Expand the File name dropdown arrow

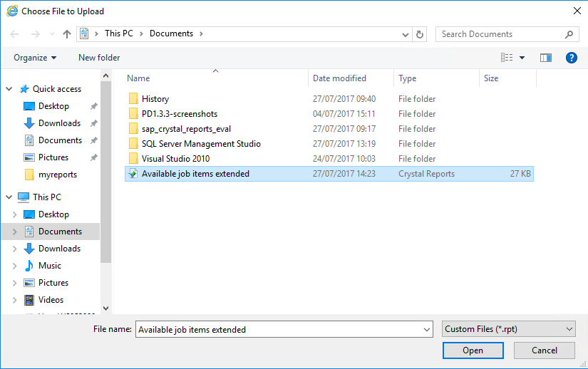pyautogui.click(x=427, y=330)
